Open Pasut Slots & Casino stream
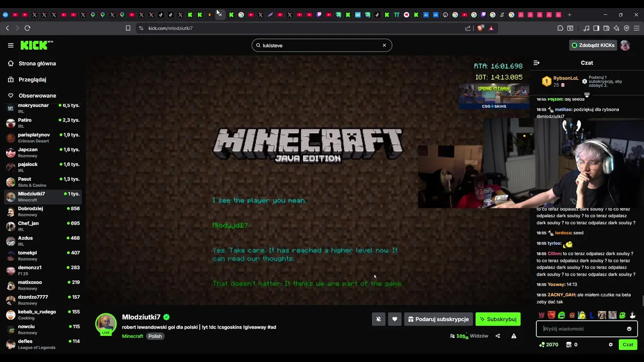 (43, 182)
